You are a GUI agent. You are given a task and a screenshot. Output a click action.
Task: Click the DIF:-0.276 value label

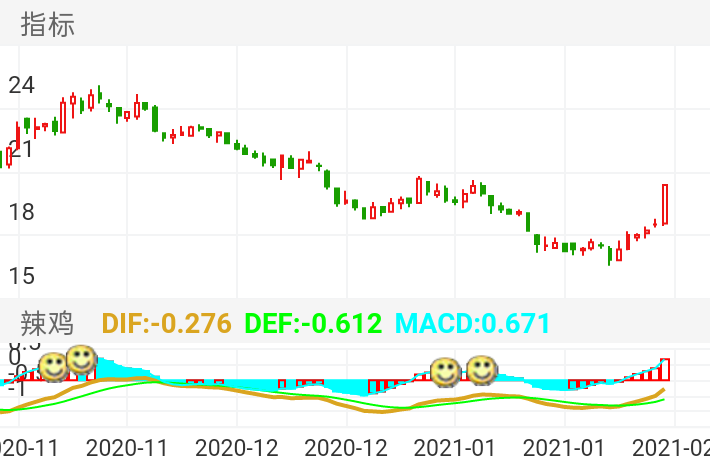click(x=166, y=323)
